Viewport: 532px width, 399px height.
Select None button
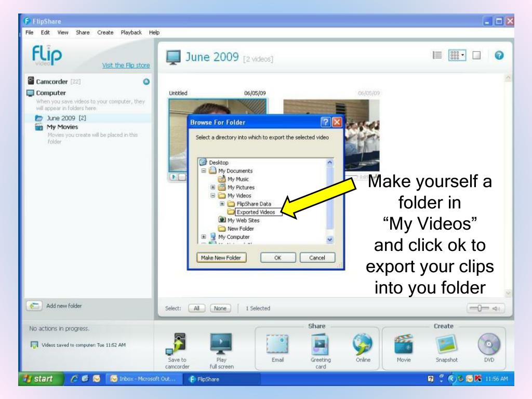pyautogui.click(x=220, y=308)
